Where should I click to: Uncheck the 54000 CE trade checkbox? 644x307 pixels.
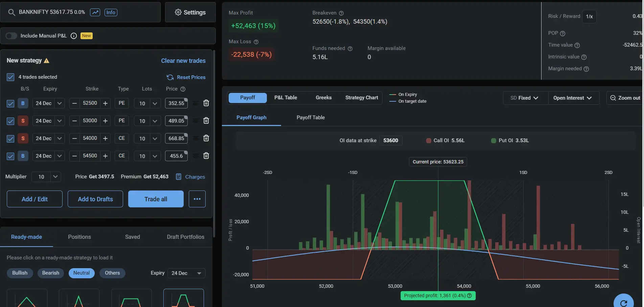tap(10, 138)
